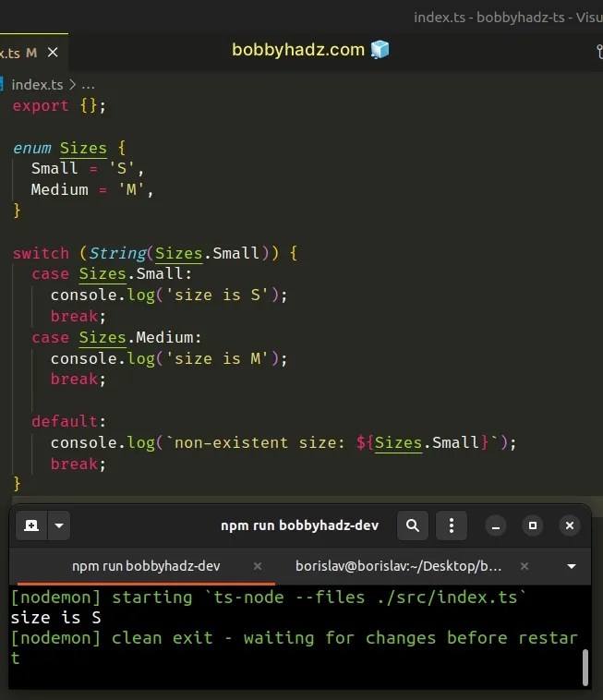The image size is (603, 700).
Task: Click the bobbyhadz.com title text
Action: point(298,50)
